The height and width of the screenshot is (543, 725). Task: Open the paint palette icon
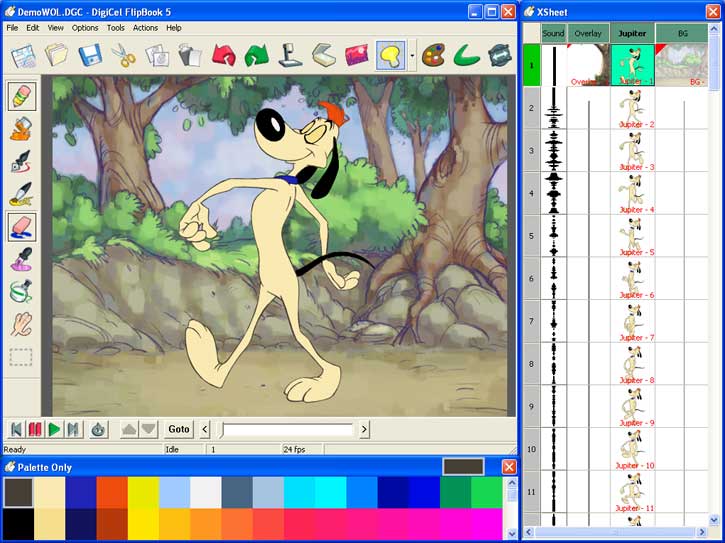[433, 56]
